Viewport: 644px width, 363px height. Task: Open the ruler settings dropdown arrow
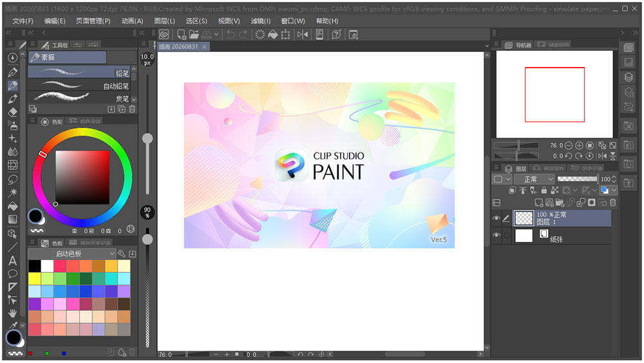tap(594, 190)
